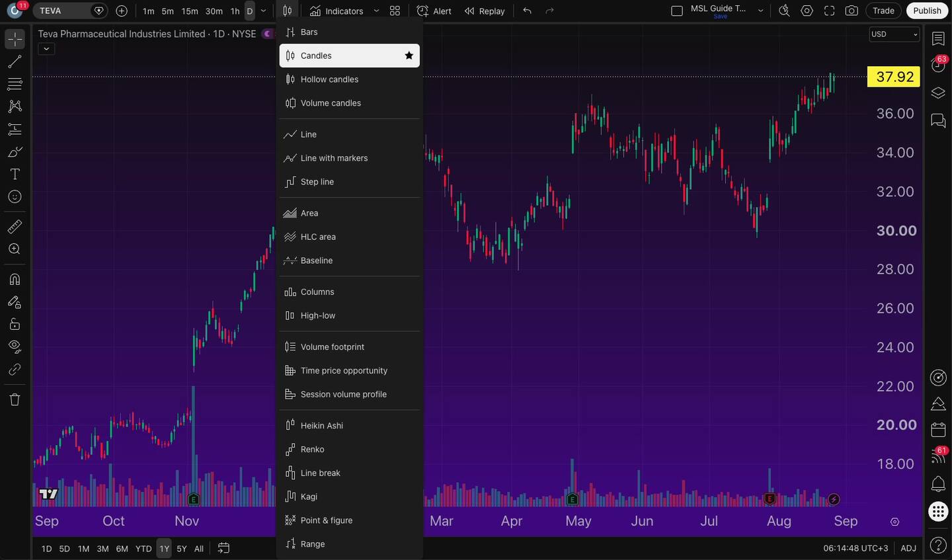Image resolution: width=952 pixels, height=560 pixels.
Task: Toggle hide all drawings eye icon
Action: [15, 346]
